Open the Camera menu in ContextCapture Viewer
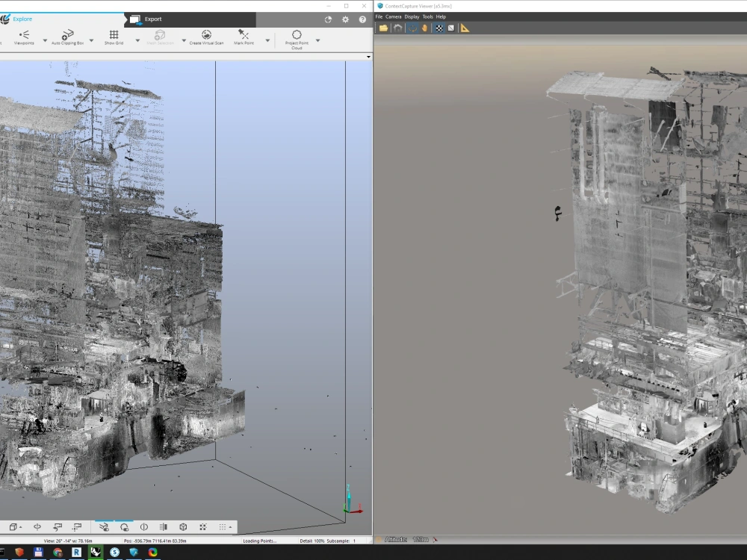Screen dimensions: 747x560 coord(394,16)
